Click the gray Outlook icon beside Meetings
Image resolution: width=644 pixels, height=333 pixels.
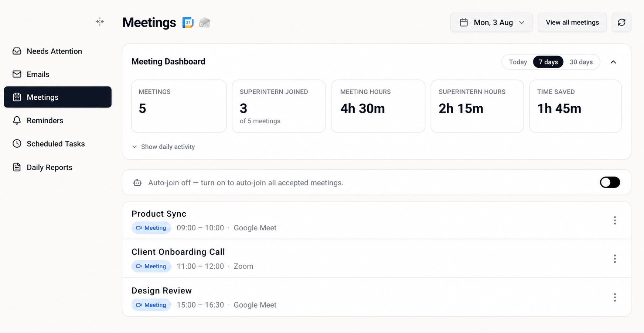[x=204, y=23]
